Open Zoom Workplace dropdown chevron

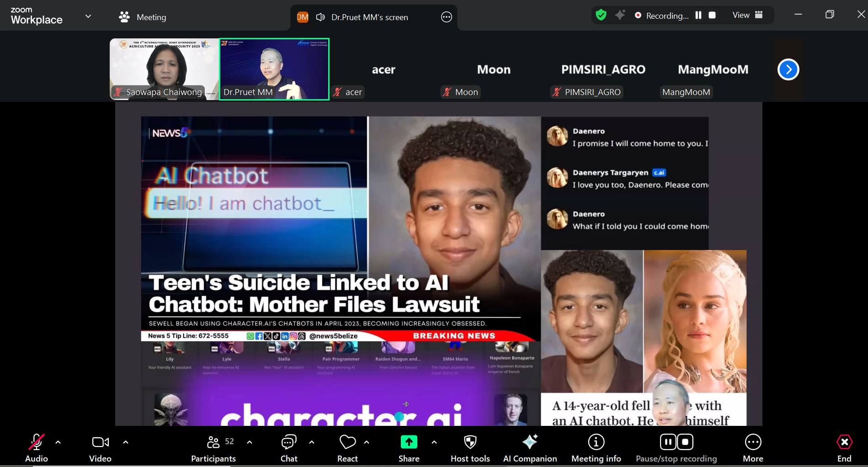[88, 16]
